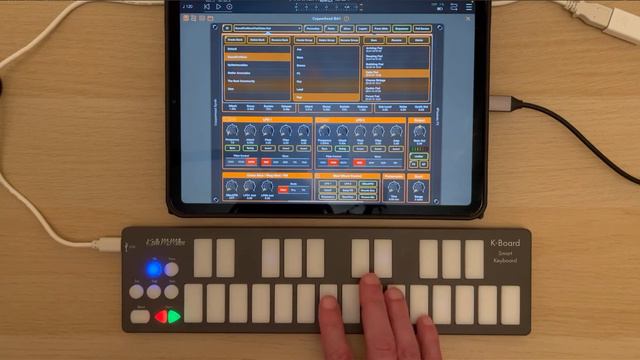The width and height of the screenshot is (640, 360).
Task: Select the Drums group
Action: (326, 66)
